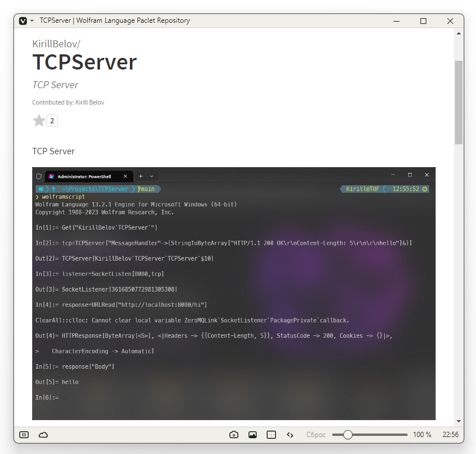Screen dimensions: 476x454
Task: Expand the Vivaldi menu dropdown arrow
Action: tap(32, 21)
